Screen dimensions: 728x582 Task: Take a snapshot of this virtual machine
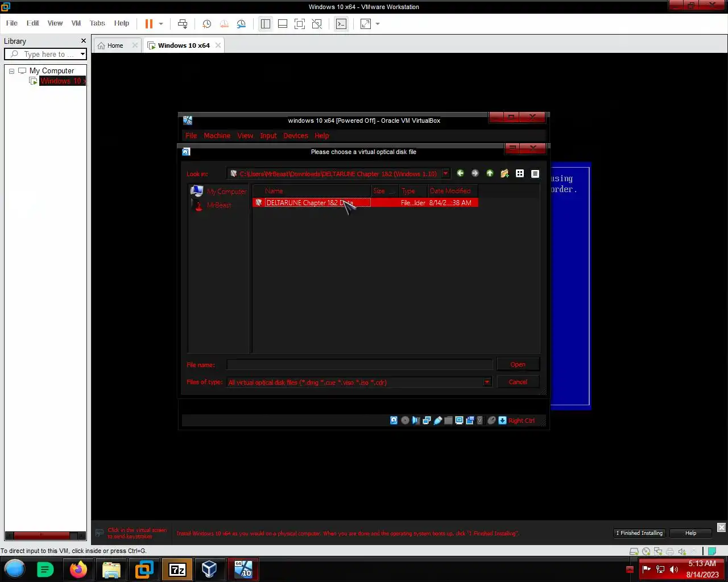pos(207,24)
